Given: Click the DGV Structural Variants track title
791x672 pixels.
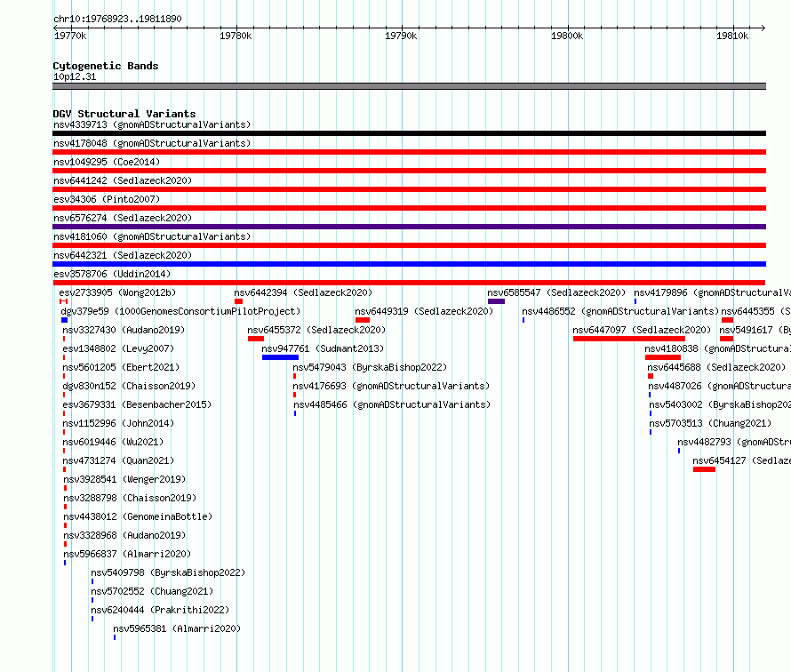Looking at the screenshot, I should 124,114.
